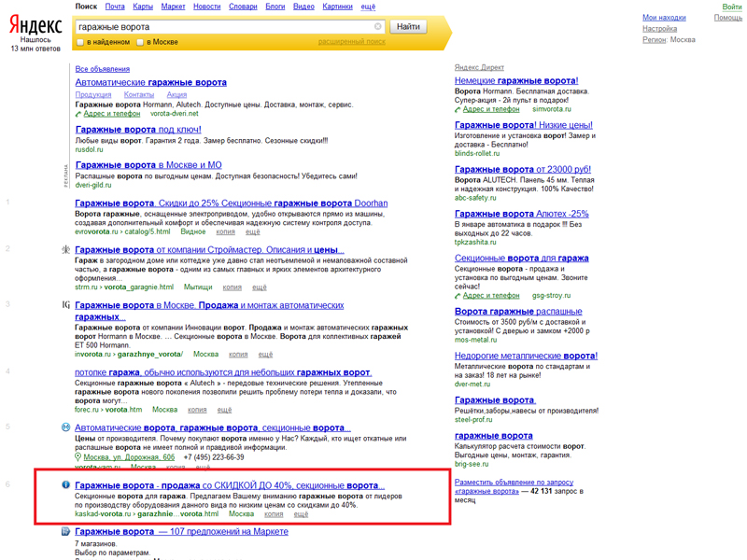Open the Почта service tab

point(115,7)
